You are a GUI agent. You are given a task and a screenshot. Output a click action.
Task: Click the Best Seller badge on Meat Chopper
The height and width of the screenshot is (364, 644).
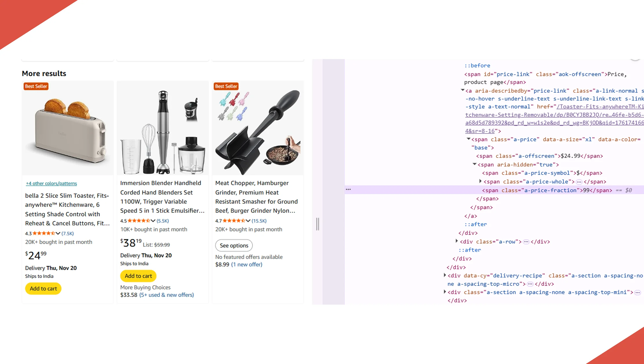click(226, 86)
